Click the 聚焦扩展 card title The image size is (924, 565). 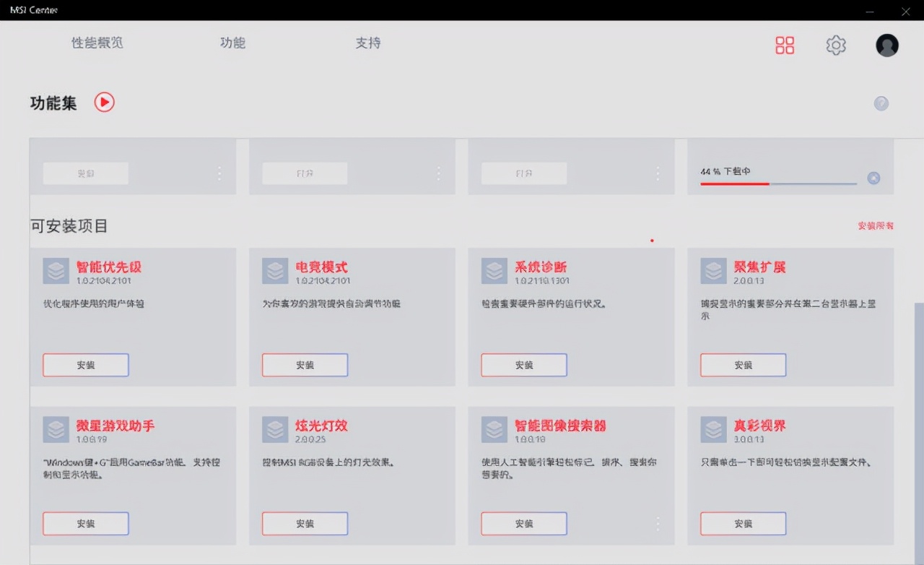coord(760,267)
